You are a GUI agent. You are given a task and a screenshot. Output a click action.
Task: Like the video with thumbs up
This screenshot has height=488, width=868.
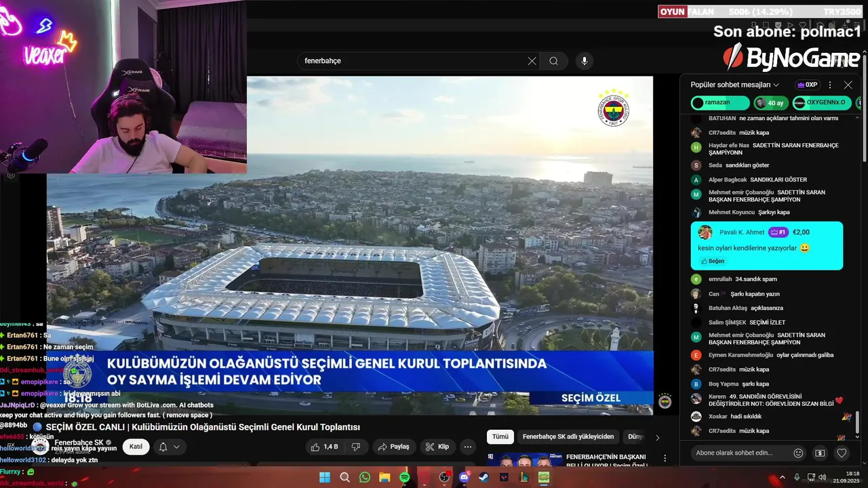click(324, 447)
